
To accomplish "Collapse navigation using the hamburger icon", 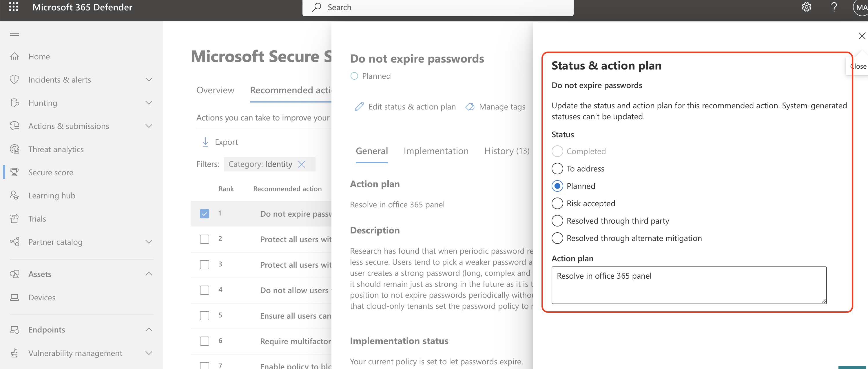I will [14, 33].
